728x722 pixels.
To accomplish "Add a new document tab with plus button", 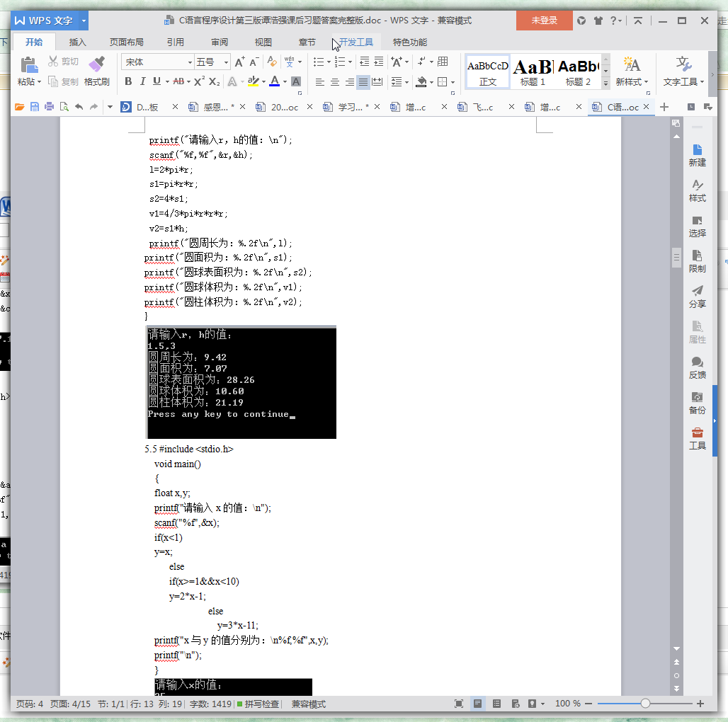I will 664,107.
